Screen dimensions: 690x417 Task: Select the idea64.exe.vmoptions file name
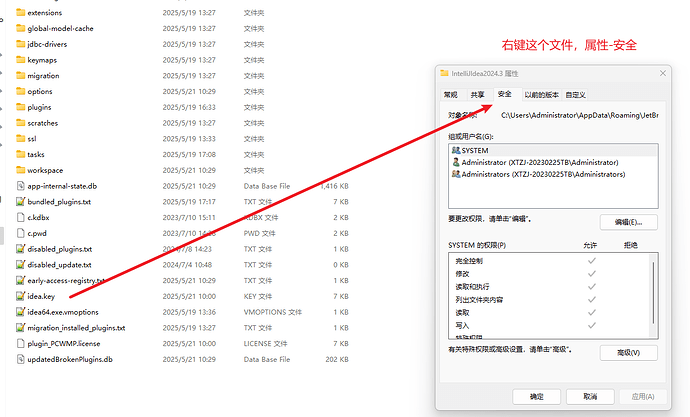pos(63,312)
